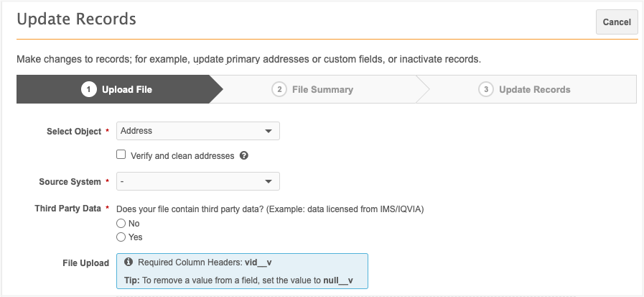Select Yes for third party data

pyautogui.click(x=121, y=237)
